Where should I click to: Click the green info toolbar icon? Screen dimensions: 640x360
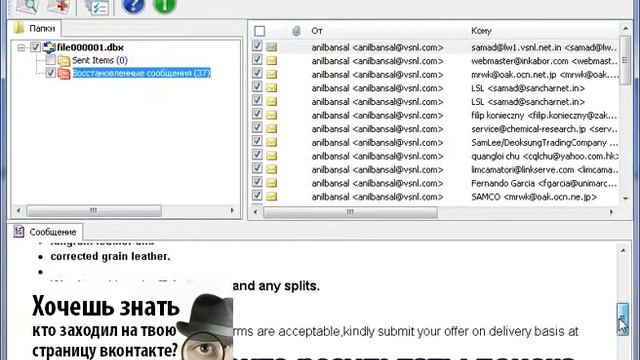(x=164, y=6)
